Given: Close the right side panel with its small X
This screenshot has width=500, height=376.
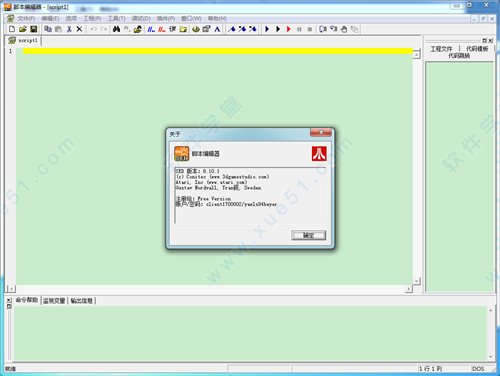Looking at the screenshot, I should pyautogui.click(x=490, y=41).
